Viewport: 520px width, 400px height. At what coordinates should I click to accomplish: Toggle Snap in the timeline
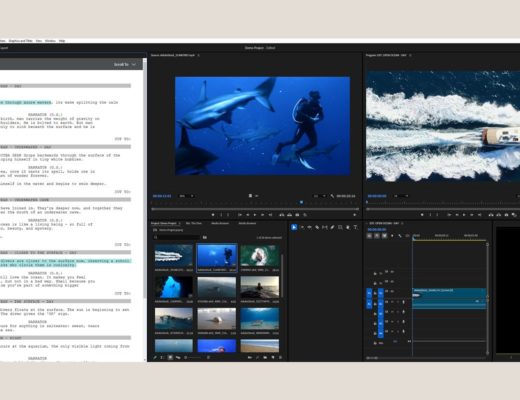pos(377,236)
